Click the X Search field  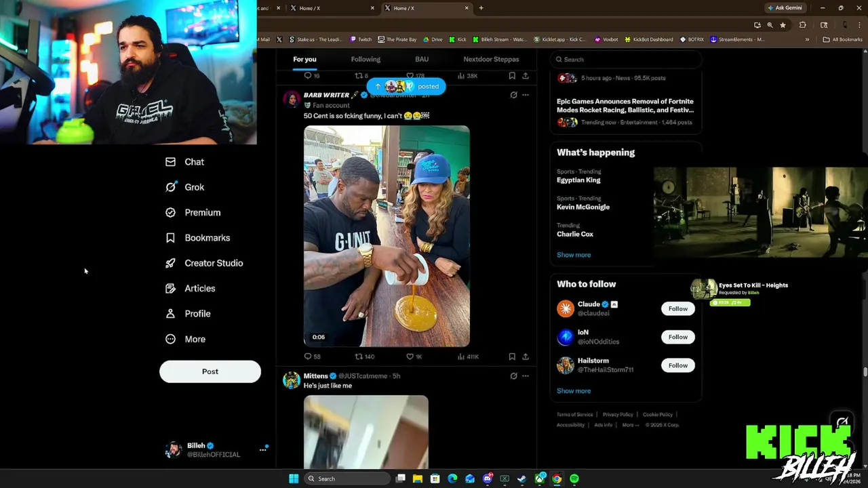(625, 60)
